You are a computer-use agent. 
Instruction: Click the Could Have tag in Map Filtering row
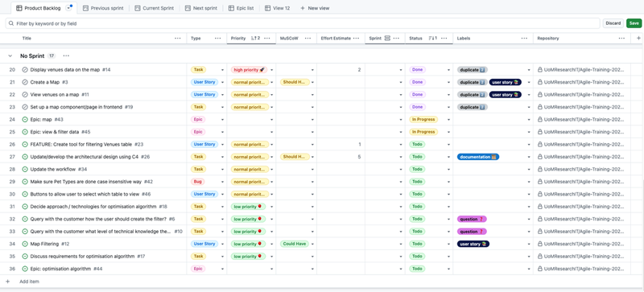pyautogui.click(x=295, y=244)
